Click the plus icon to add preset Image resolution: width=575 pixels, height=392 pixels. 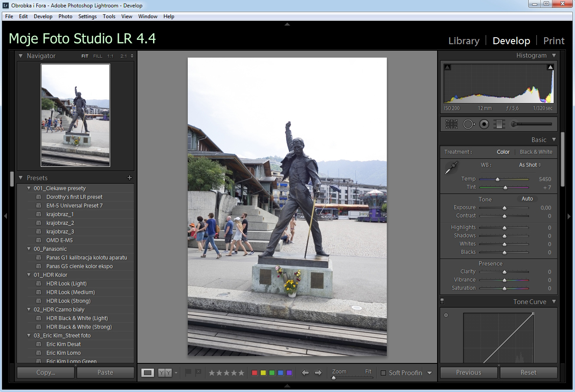(x=129, y=178)
